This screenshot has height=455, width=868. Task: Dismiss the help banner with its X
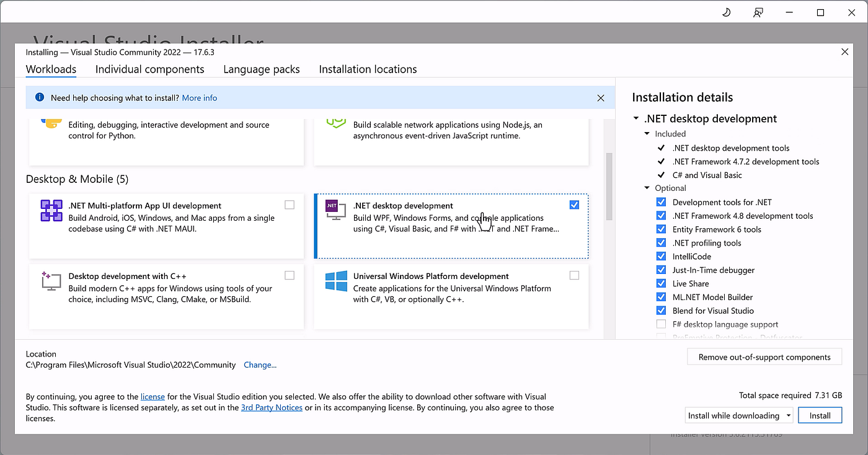click(x=600, y=98)
